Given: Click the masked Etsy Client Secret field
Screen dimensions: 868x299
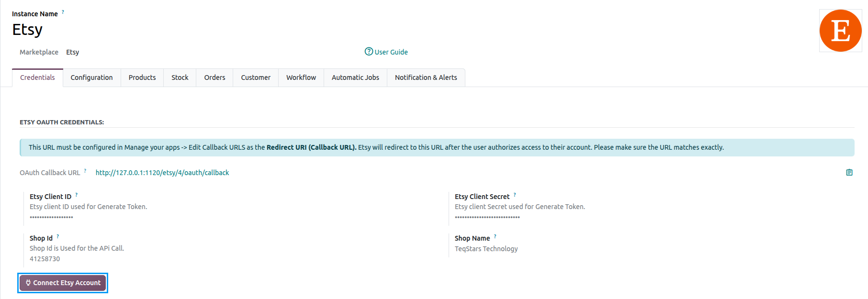Looking at the screenshot, I should (487, 217).
